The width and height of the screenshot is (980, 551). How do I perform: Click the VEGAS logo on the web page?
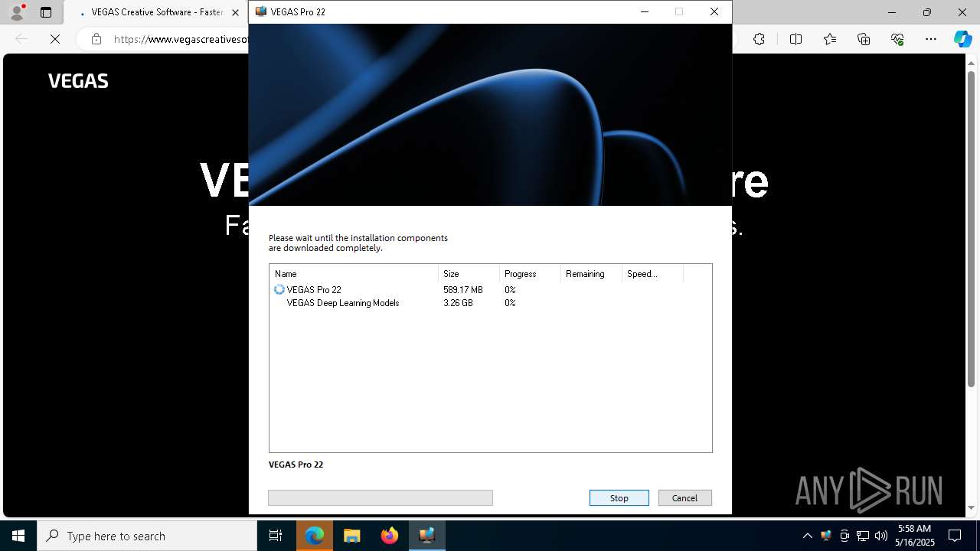78,80
